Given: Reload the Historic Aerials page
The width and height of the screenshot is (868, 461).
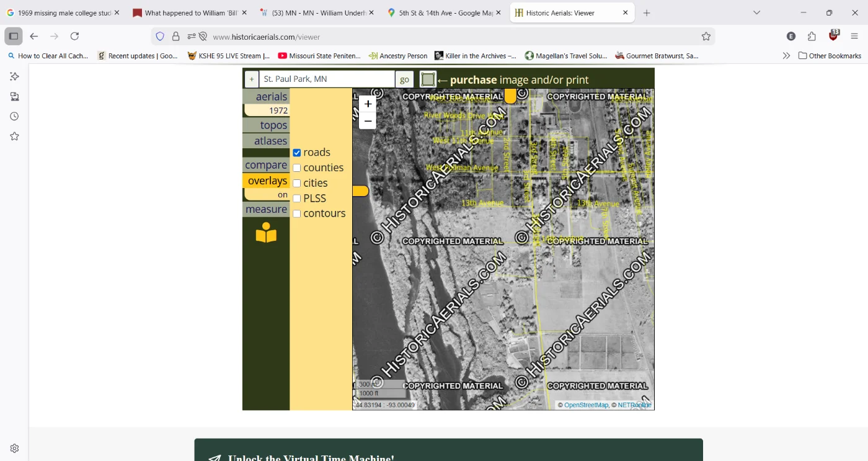Looking at the screenshot, I should (74, 37).
